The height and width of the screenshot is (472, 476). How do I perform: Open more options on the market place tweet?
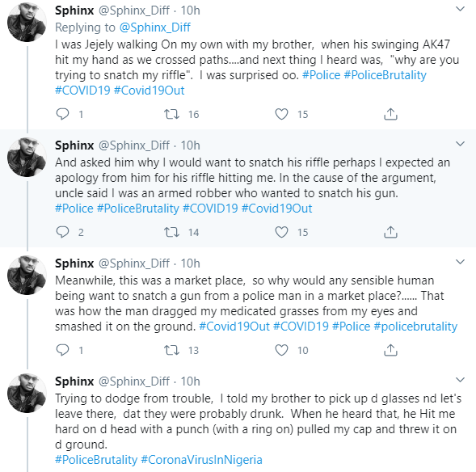(x=461, y=262)
